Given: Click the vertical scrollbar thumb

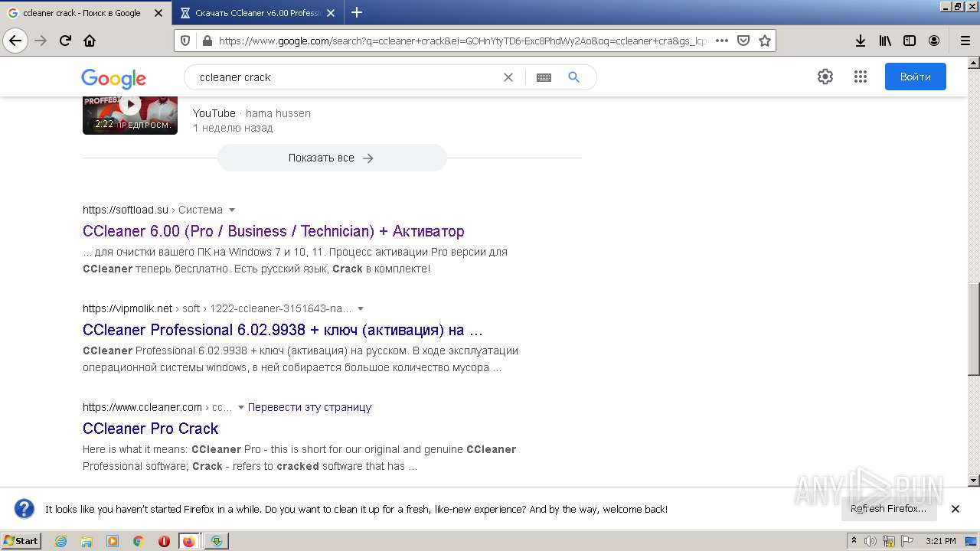Looking at the screenshot, I should click(973, 329).
